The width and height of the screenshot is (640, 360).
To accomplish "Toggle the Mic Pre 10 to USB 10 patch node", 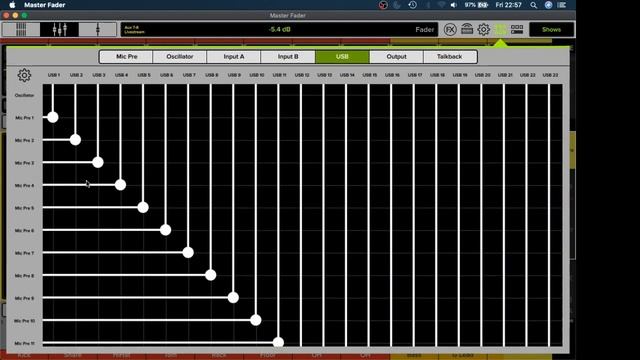I will tap(256, 320).
